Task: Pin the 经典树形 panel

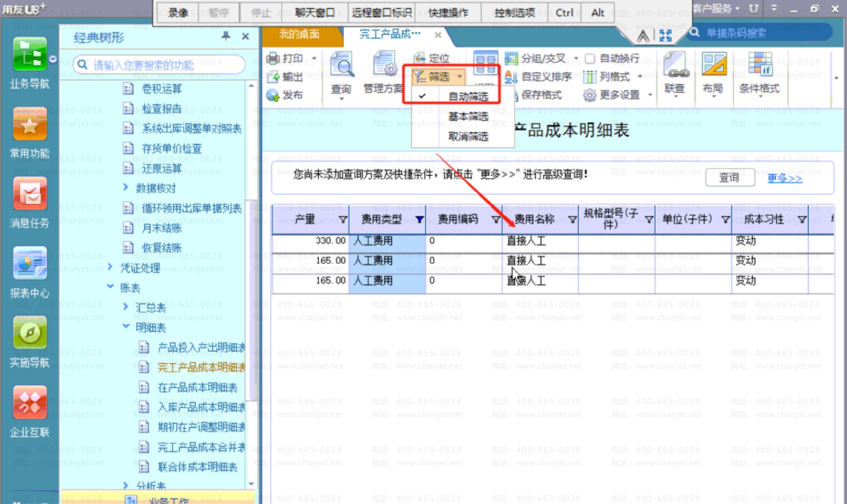Action: [225, 36]
